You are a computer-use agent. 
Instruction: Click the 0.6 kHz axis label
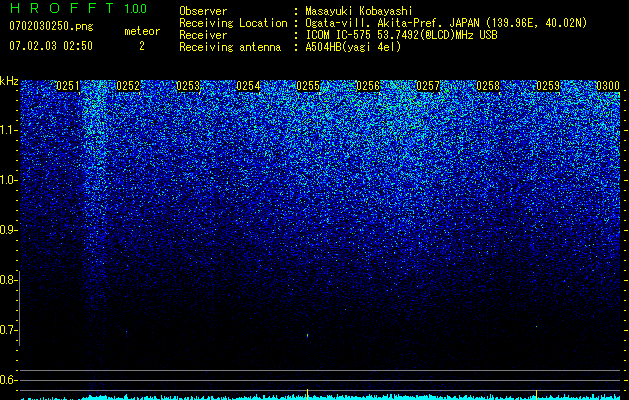click(x=8, y=380)
